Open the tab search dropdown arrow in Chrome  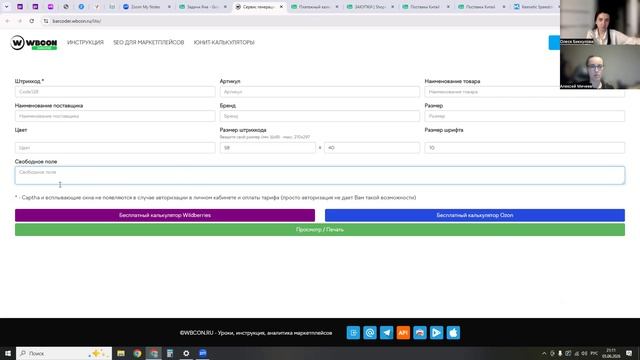pyautogui.click(x=7, y=7)
